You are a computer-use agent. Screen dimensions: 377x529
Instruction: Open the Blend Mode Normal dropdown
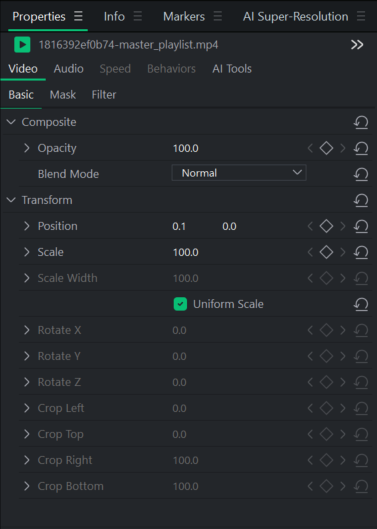click(239, 173)
